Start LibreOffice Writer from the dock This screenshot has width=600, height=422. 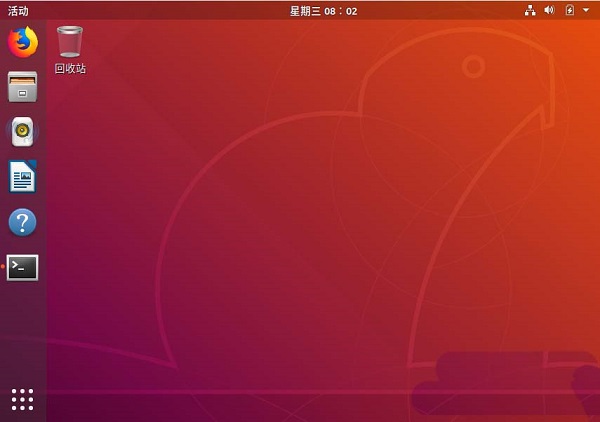coord(22,177)
